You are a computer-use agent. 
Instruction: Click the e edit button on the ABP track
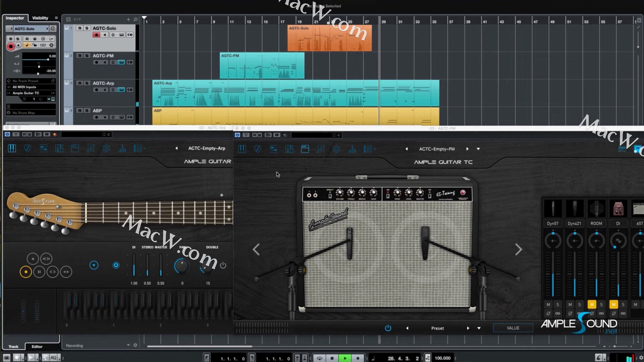(113, 117)
